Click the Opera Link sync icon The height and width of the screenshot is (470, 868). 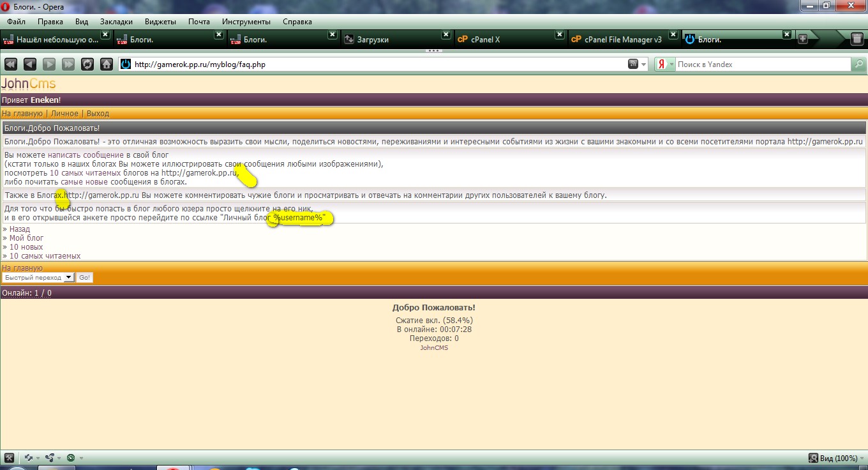click(x=28, y=457)
